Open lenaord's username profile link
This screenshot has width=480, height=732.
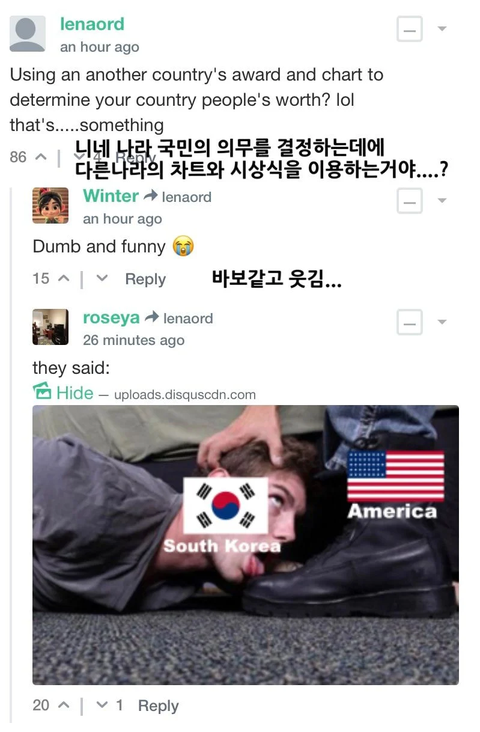92,24
